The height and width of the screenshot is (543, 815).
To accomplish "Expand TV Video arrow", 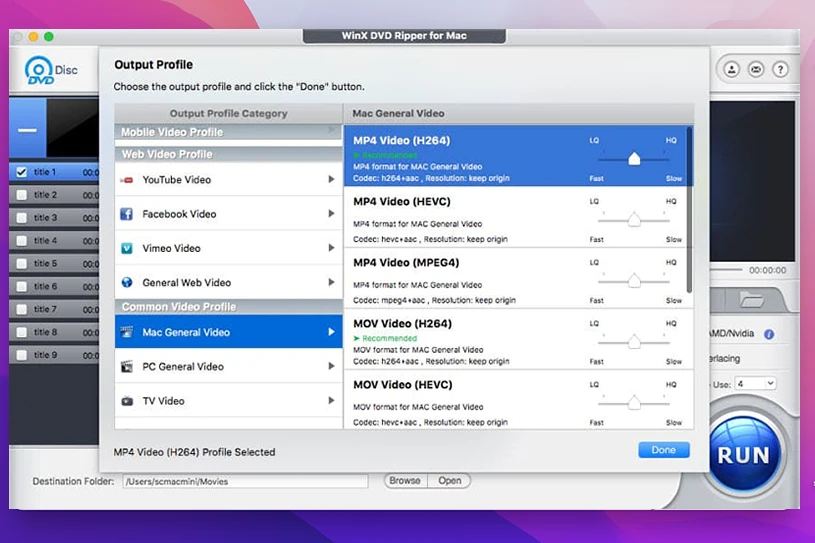I will (x=331, y=401).
